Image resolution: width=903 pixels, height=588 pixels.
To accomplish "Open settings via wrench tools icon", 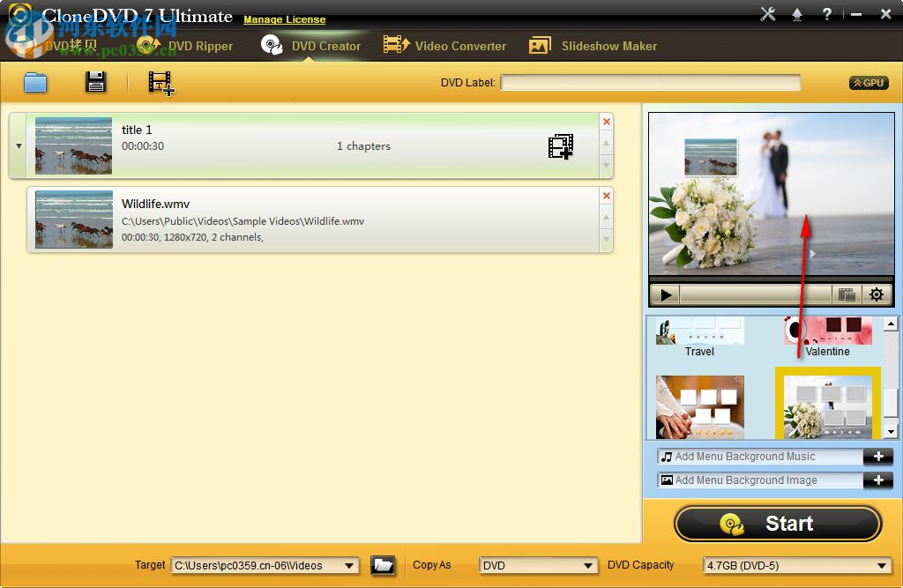I will pyautogui.click(x=768, y=14).
